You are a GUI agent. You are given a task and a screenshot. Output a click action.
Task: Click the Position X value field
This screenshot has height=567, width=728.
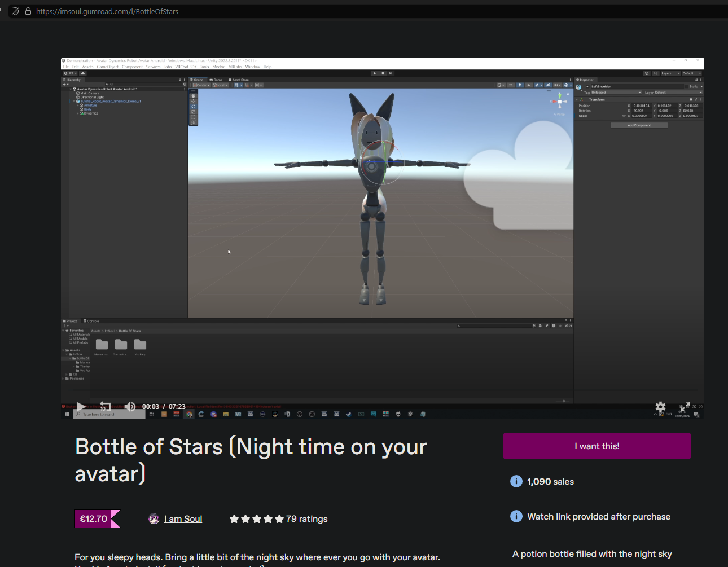pos(641,106)
